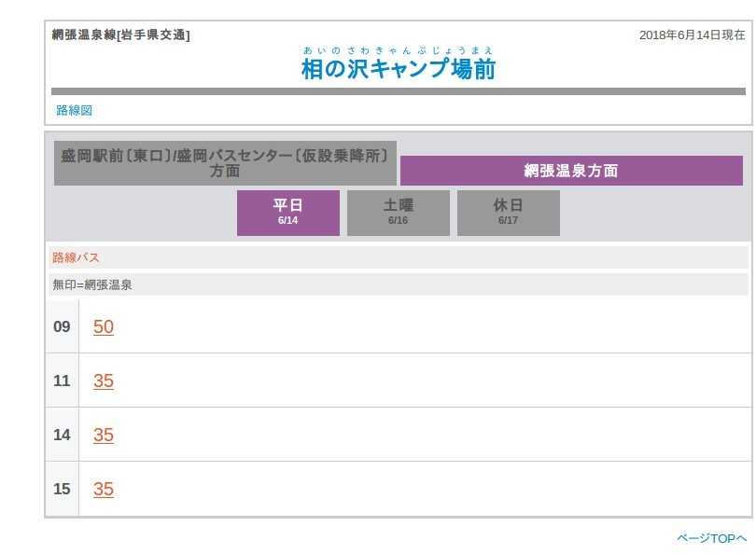Viewport: 756px width, 554px height.
Task: Click the 11 hour cell
Action: coord(62,381)
